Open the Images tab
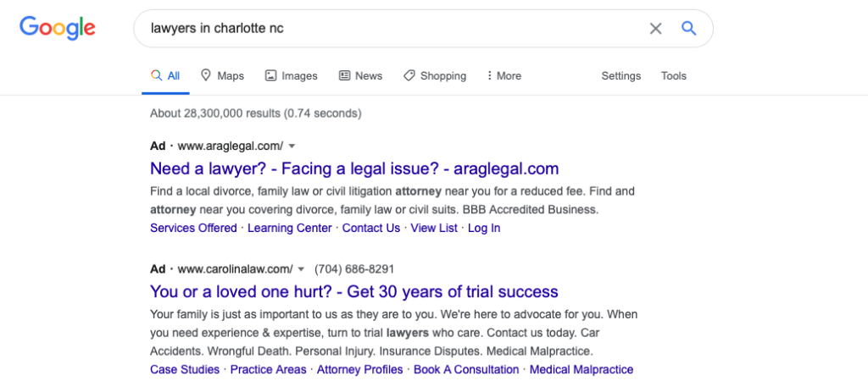Image resolution: width=868 pixels, height=392 pixels. click(x=292, y=75)
